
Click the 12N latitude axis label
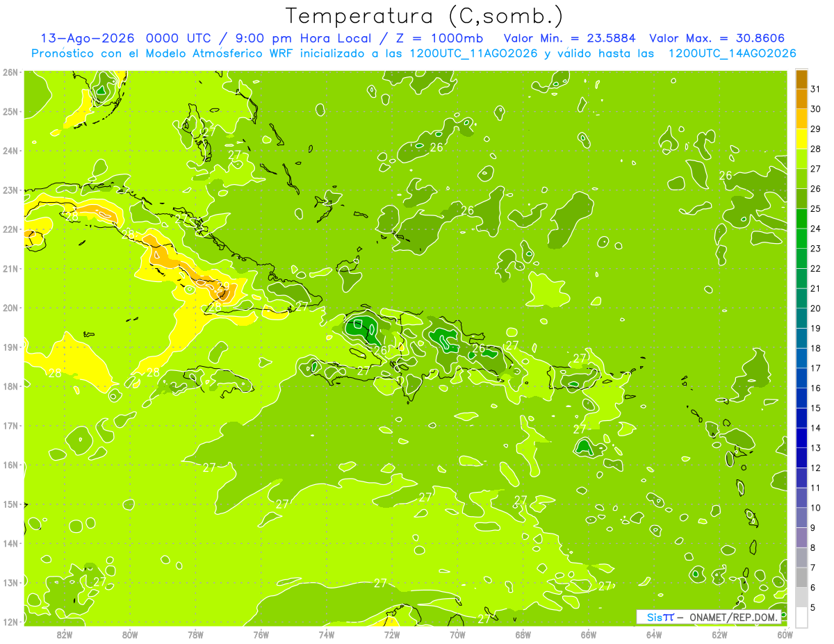(10, 622)
